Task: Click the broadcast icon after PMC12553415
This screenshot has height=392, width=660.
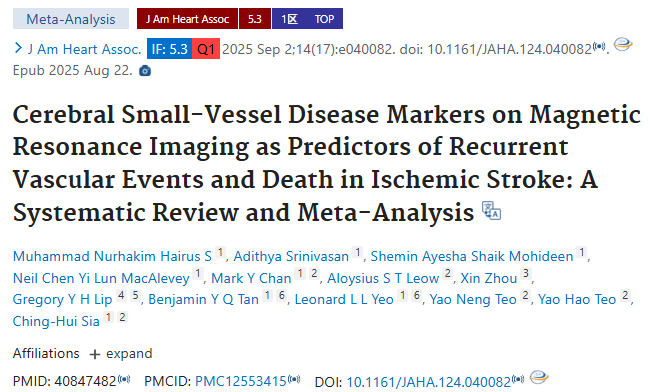Action: [294, 379]
